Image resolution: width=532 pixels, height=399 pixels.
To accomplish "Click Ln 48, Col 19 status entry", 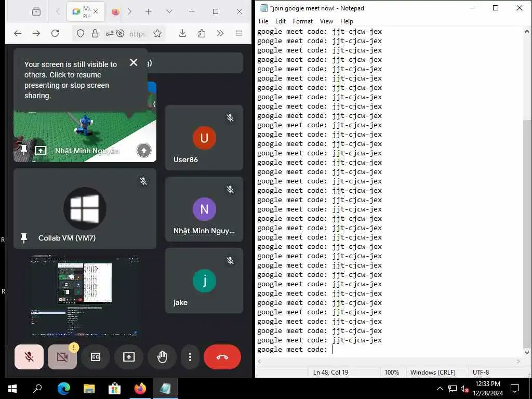I will (330, 372).
